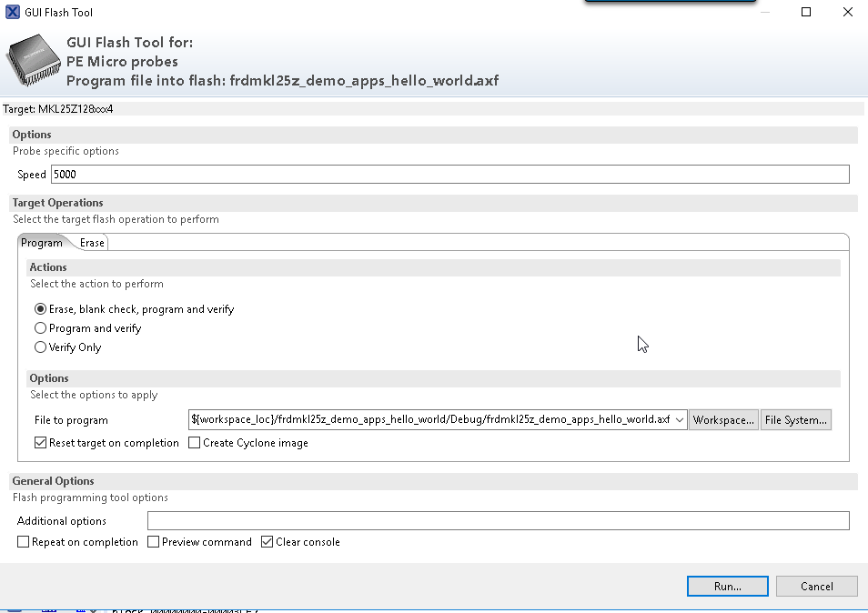Click the Workspace... browse button
868x613 pixels.
coord(723,420)
